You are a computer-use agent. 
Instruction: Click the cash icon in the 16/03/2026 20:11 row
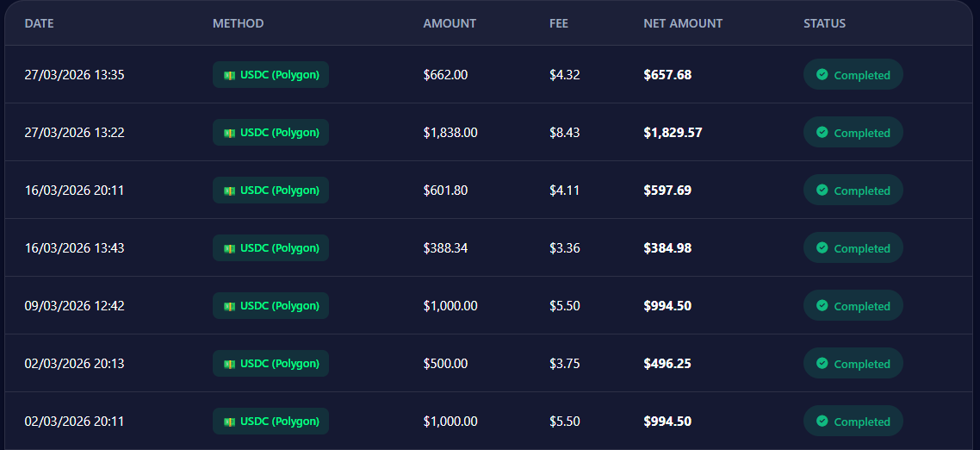click(x=230, y=191)
